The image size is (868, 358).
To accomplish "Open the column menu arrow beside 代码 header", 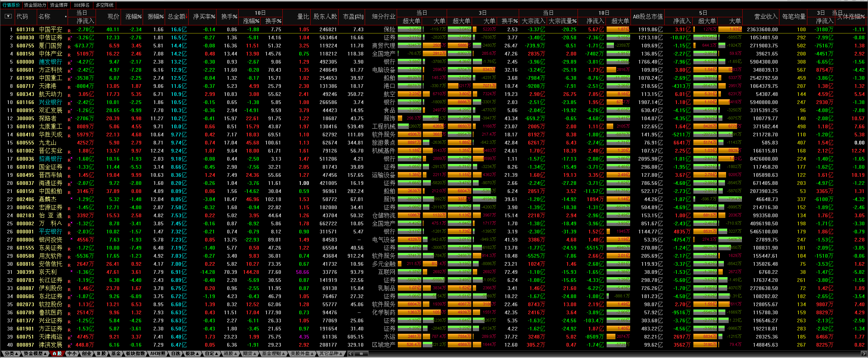I will [8, 17].
